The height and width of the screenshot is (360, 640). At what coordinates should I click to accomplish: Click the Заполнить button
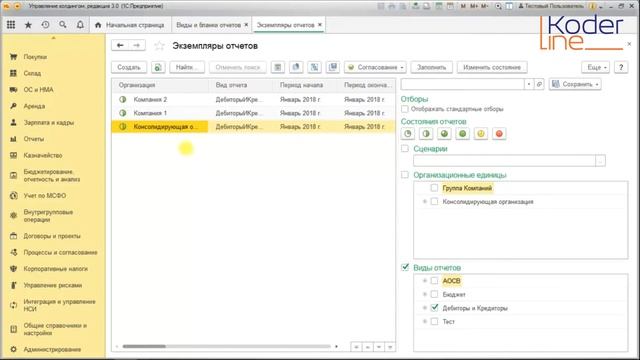click(431, 67)
